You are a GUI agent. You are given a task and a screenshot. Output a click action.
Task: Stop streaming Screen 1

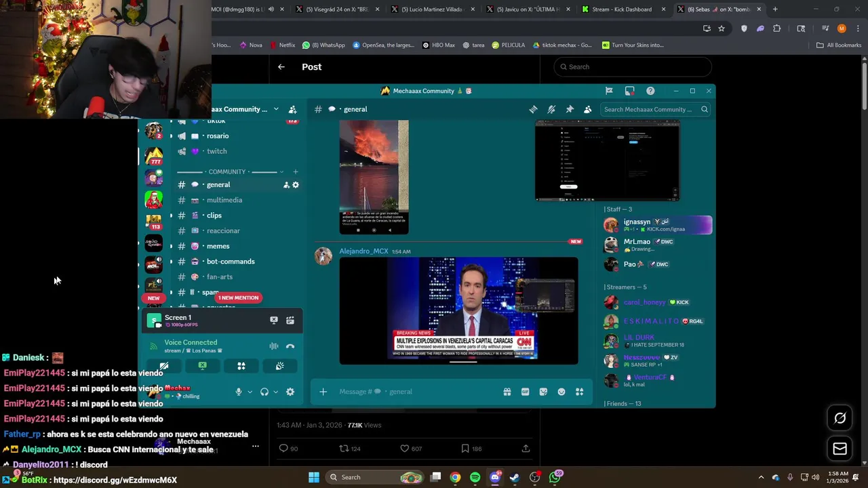(x=274, y=320)
